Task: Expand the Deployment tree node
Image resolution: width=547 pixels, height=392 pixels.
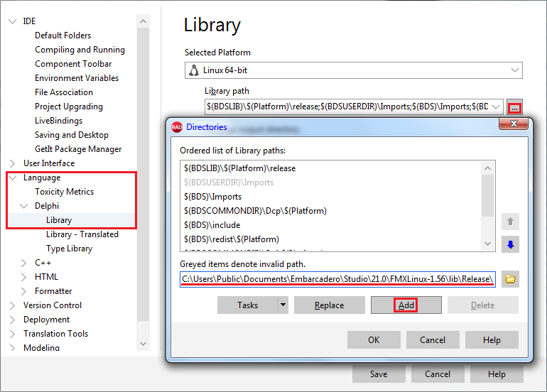Action: coord(12,320)
